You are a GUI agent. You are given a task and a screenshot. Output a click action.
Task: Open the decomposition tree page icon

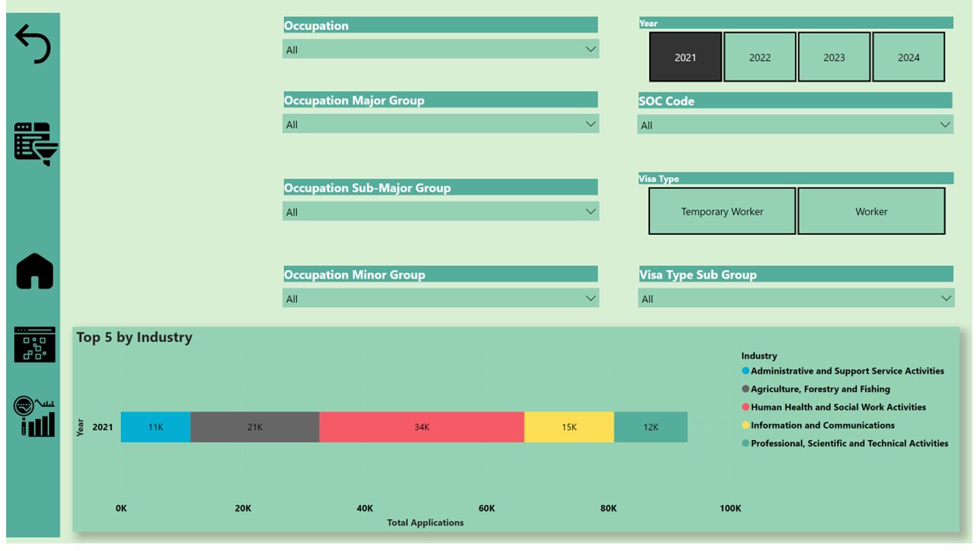click(34, 344)
